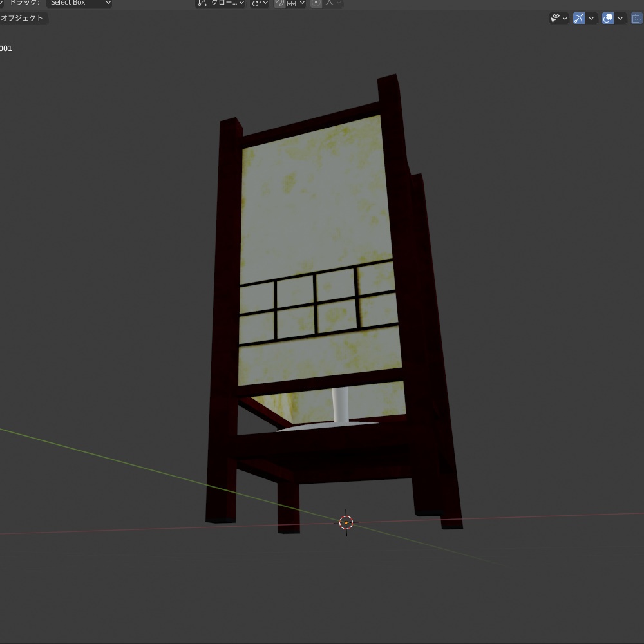Click the 3D cursor at the viewport center
Screen dimensions: 644x644
coord(345,523)
